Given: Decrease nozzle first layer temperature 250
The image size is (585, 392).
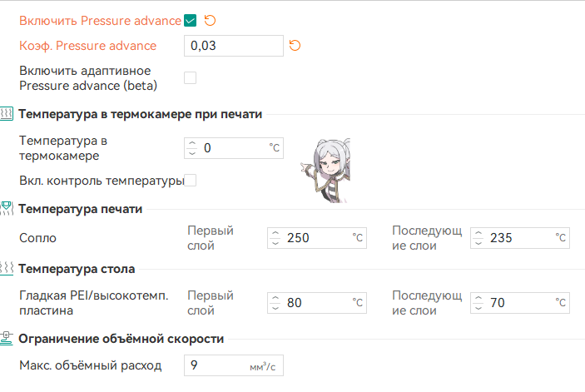Looking at the screenshot, I should (275, 242).
